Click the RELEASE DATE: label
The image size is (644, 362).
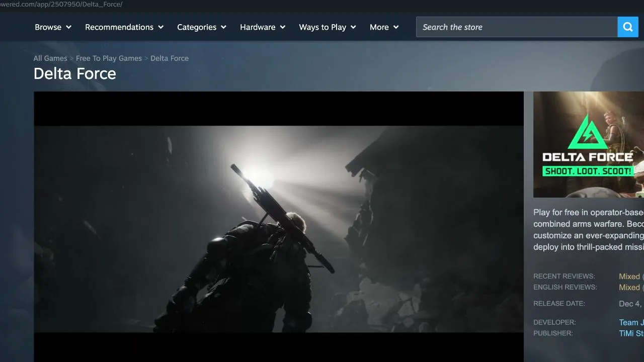point(559,303)
